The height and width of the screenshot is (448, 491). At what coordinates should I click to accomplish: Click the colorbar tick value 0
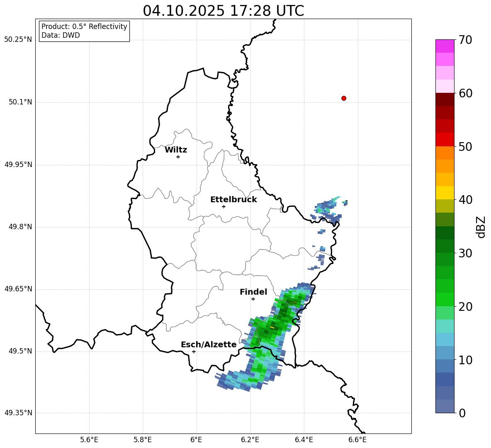[x=462, y=413]
